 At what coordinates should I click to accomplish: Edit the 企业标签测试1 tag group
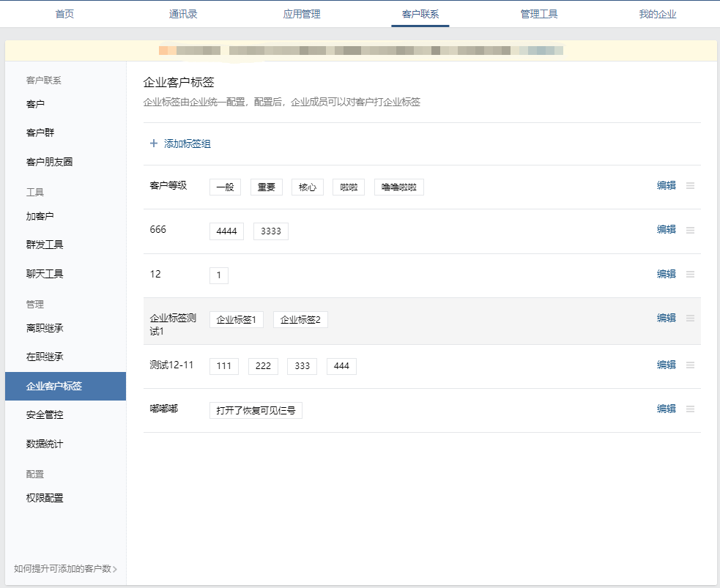point(666,318)
